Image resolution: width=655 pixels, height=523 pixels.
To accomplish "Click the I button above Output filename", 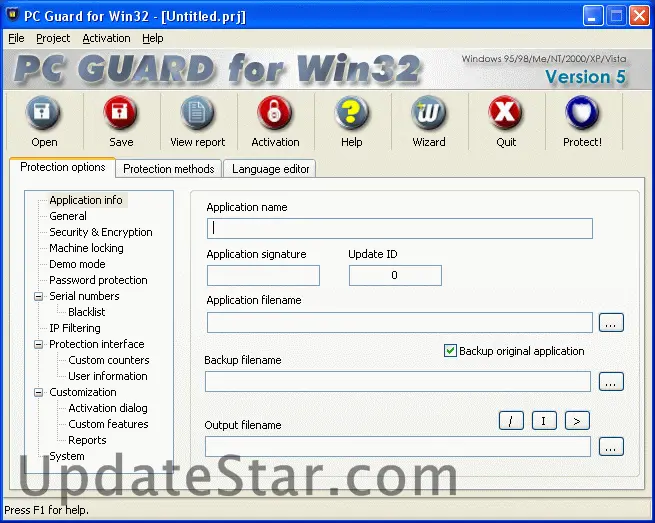I will pyautogui.click(x=544, y=421).
